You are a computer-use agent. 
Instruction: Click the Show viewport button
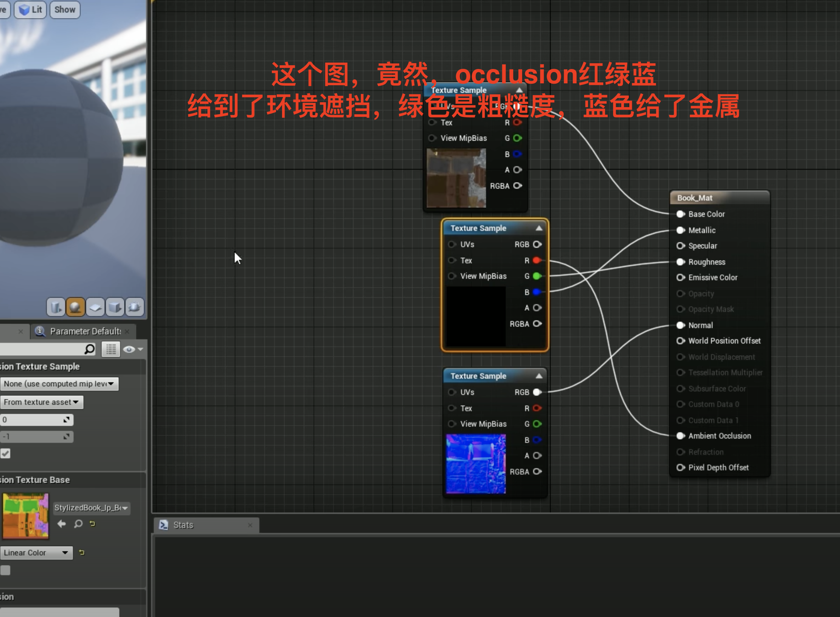coord(65,10)
